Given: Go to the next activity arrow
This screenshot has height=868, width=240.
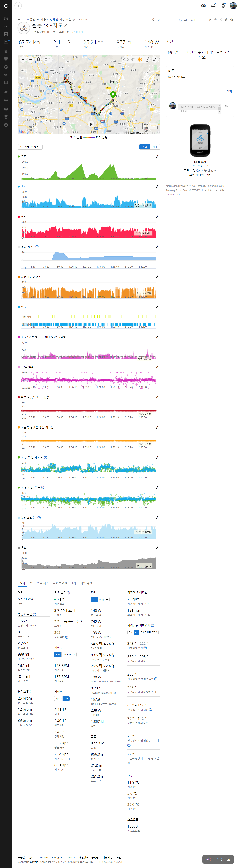Looking at the screenshot, I should [159, 20].
